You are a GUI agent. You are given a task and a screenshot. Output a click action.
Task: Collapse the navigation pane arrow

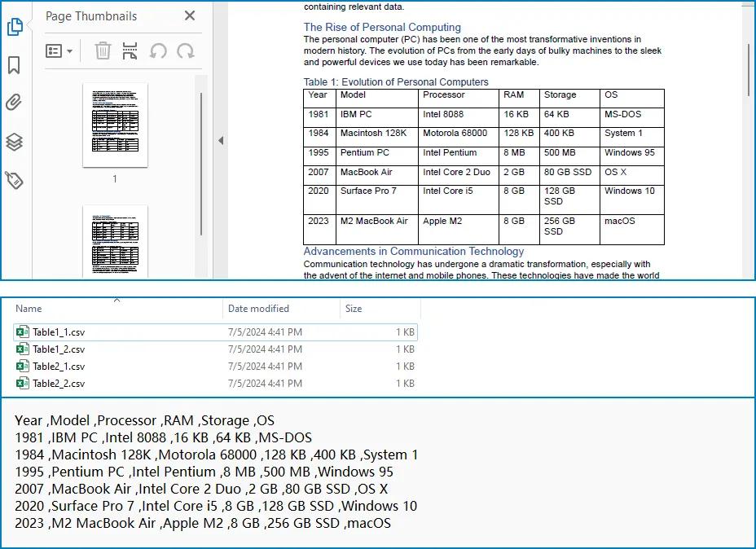221,141
